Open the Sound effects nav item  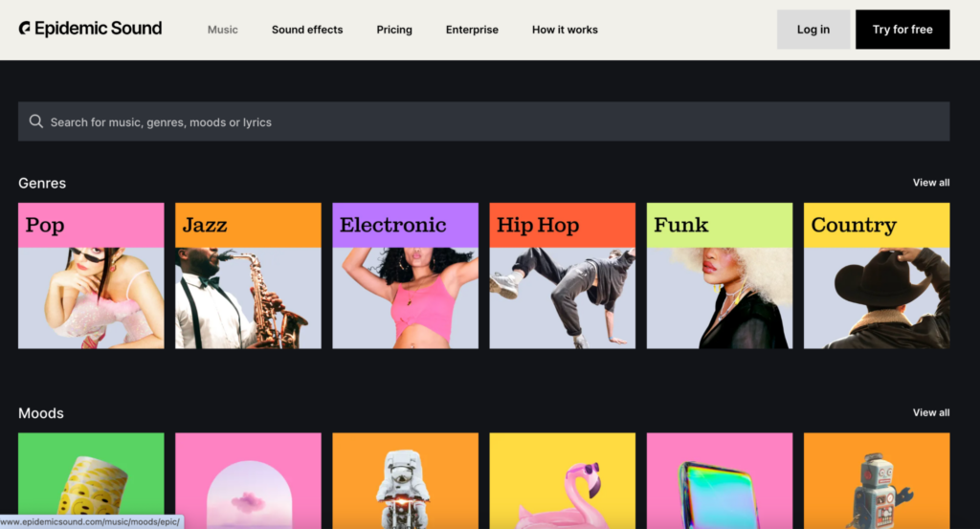click(x=307, y=30)
